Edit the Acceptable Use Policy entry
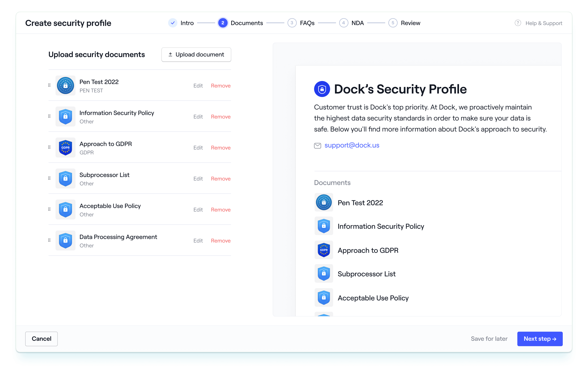Viewport: 588px width, 368px height. click(198, 209)
